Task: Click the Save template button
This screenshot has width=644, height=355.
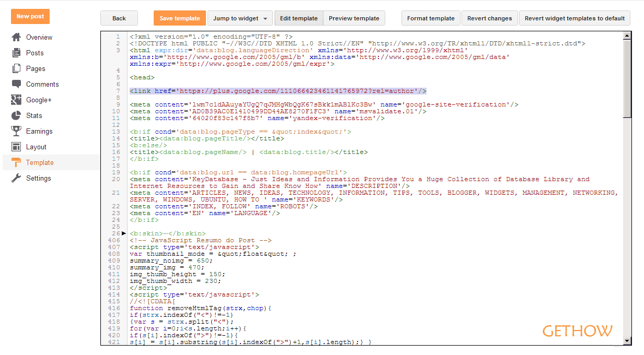Action: 180,18
